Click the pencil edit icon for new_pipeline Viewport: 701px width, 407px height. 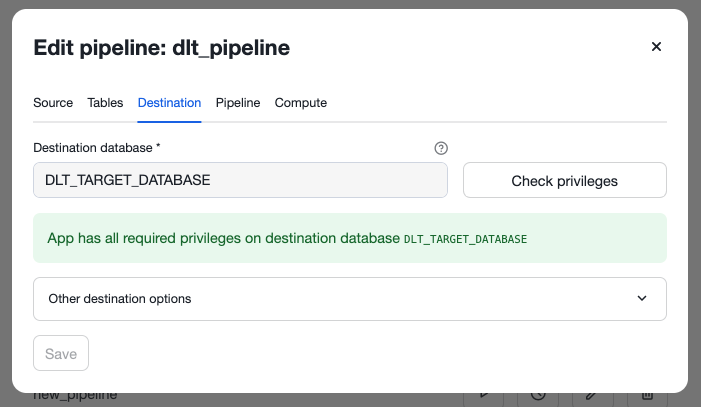592,396
